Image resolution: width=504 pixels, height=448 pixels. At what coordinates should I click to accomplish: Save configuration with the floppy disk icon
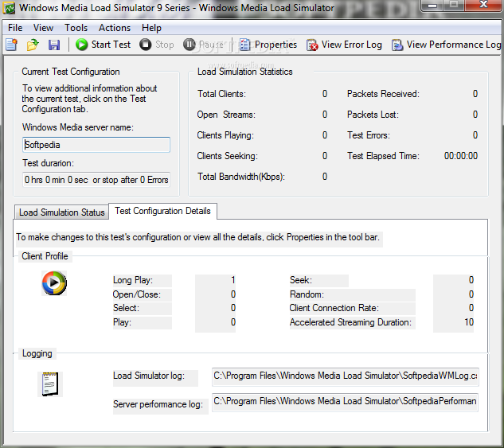pyautogui.click(x=54, y=45)
